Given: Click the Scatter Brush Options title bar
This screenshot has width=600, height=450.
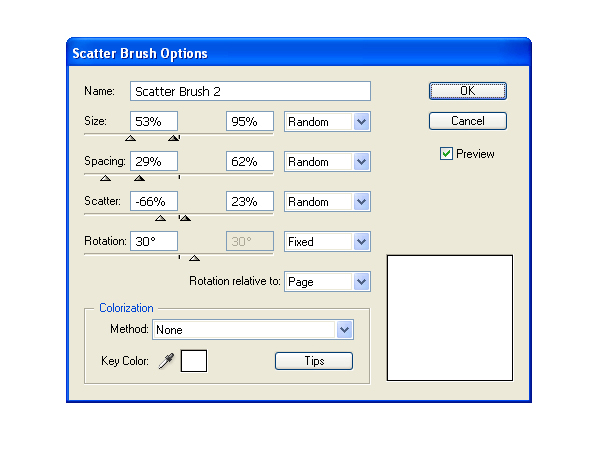Looking at the screenshot, I should [x=298, y=53].
